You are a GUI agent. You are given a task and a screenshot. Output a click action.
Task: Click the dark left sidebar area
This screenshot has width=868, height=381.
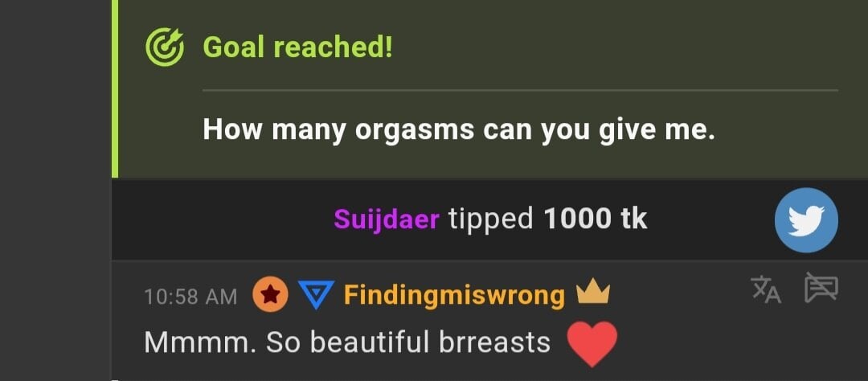(x=55, y=190)
